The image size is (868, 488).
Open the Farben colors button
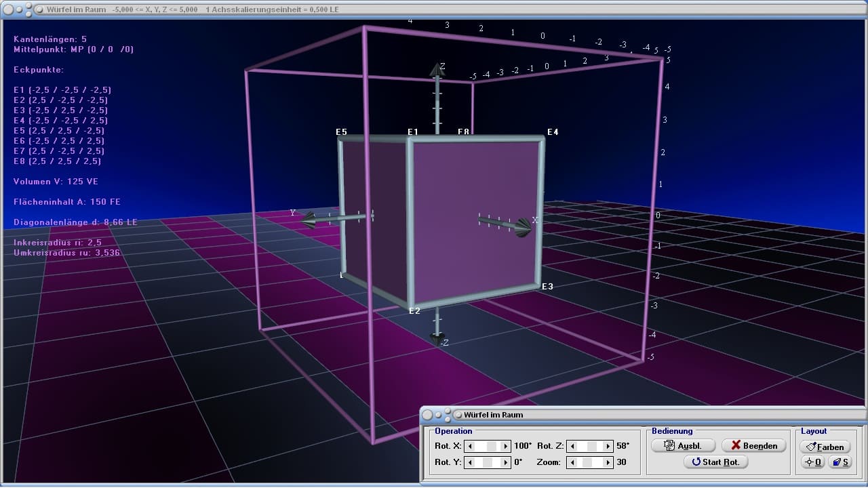(825, 447)
